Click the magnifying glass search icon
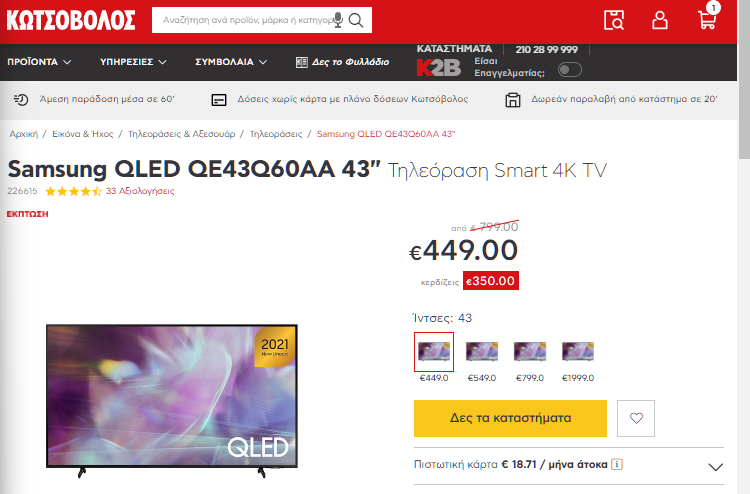The image size is (750, 494). pos(356,20)
